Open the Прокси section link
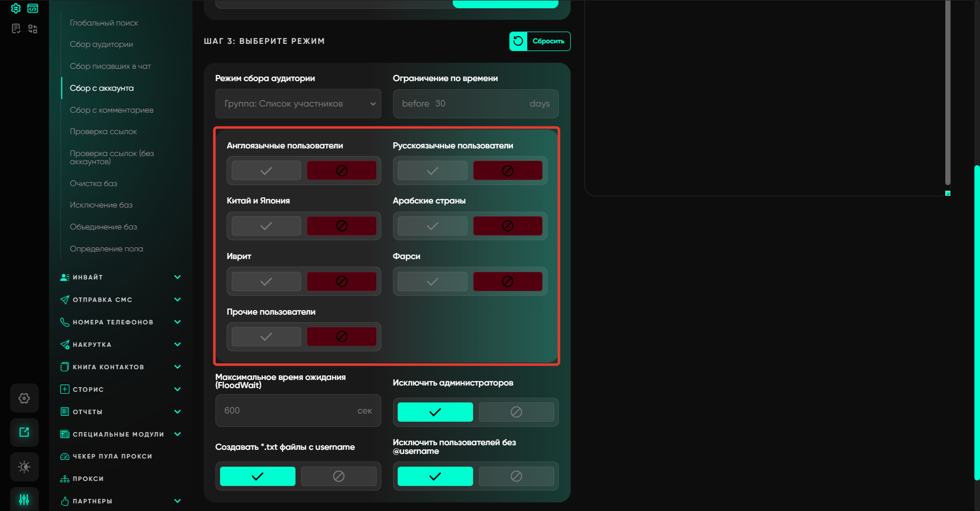980x511 pixels. coord(88,479)
